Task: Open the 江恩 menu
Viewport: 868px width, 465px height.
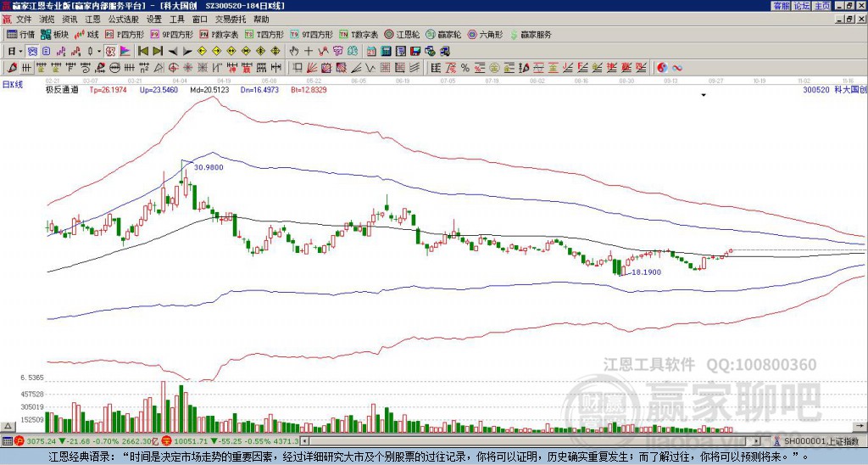Action: pos(92,20)
